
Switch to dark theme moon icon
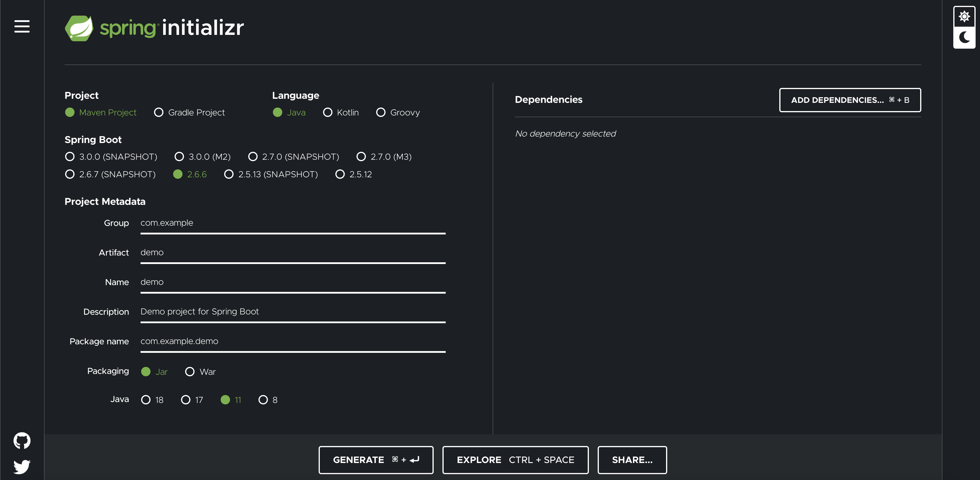[x=964, y=37]
